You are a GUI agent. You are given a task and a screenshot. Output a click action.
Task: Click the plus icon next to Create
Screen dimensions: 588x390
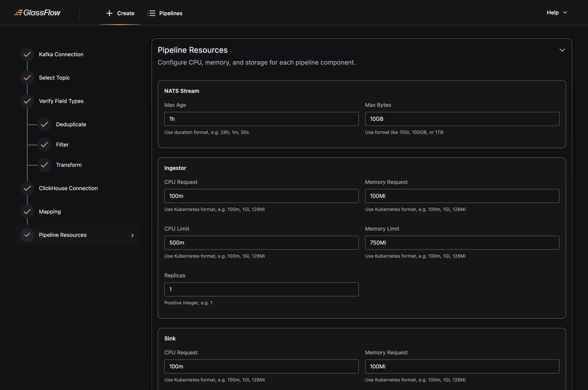coord(109,13)
